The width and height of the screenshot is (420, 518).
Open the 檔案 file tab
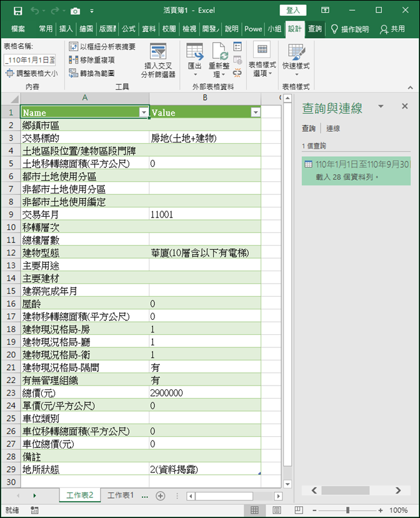pos(18,29)
